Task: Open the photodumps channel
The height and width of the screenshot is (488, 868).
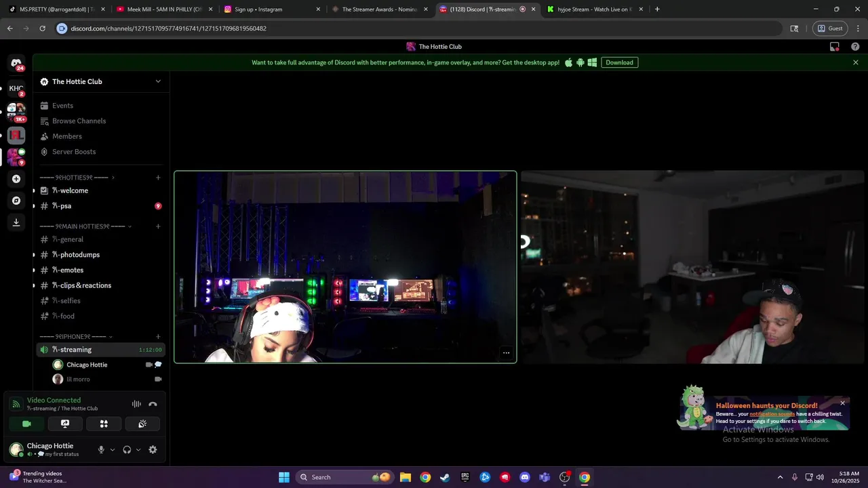Action: (x=100, y=255)
